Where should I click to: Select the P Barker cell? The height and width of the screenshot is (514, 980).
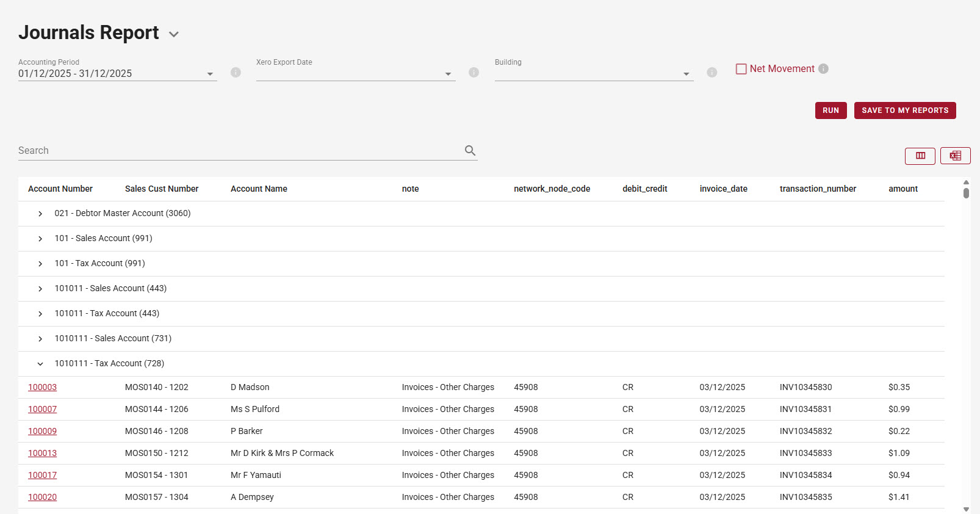coord(247,431)
